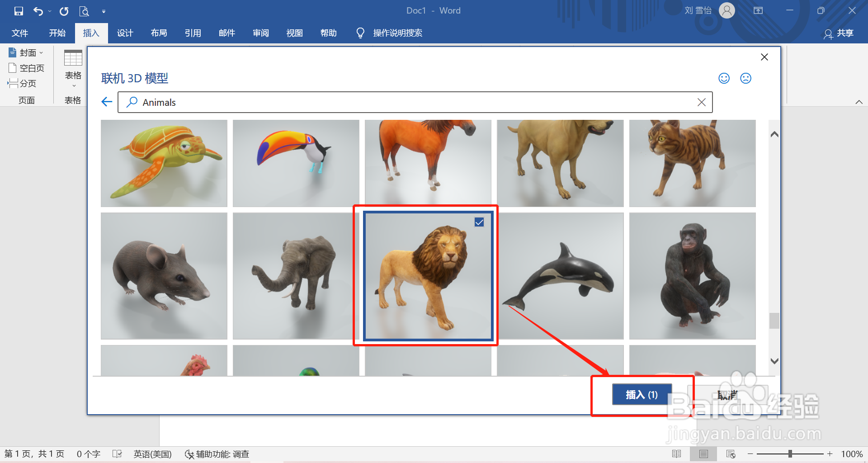The image size is (868, 463).
Task: Switch to the 设计 ribbon tab
Action: (125, 33)
